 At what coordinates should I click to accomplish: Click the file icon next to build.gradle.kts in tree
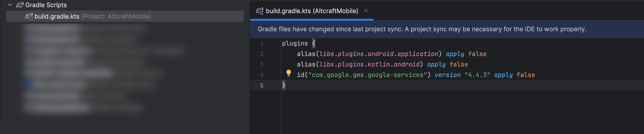[x=29, y=16]
